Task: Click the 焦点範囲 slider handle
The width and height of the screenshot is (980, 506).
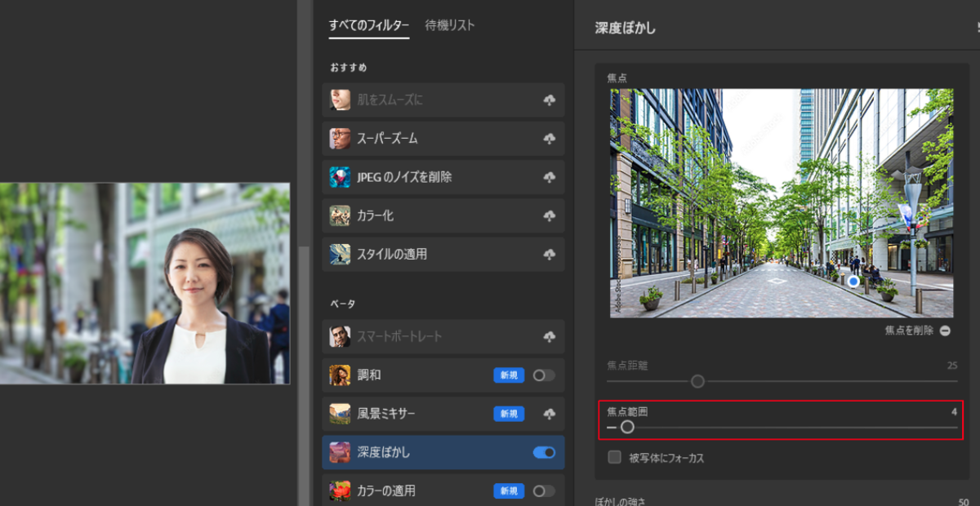Action: tap(627, 427)
